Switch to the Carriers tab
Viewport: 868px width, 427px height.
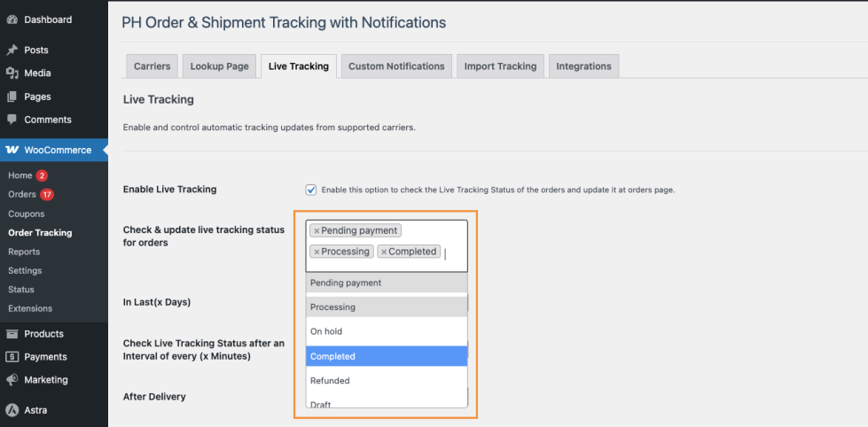(x=152, y=66)
